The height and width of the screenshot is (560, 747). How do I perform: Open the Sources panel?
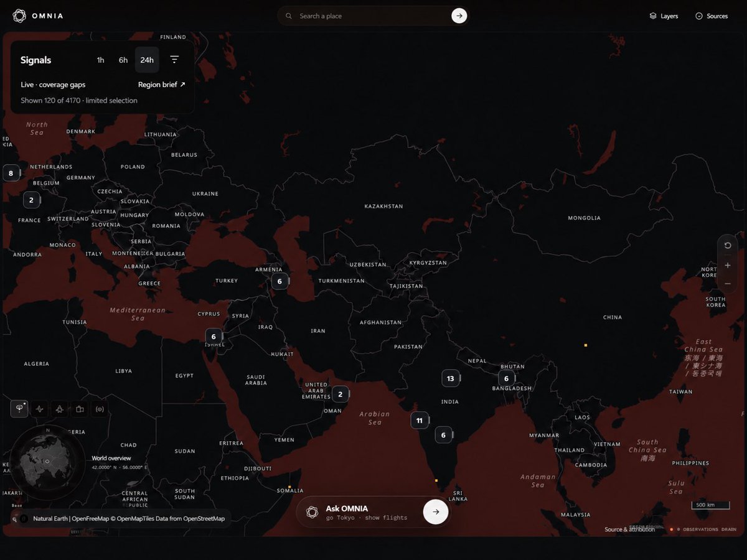click(712, 16)
